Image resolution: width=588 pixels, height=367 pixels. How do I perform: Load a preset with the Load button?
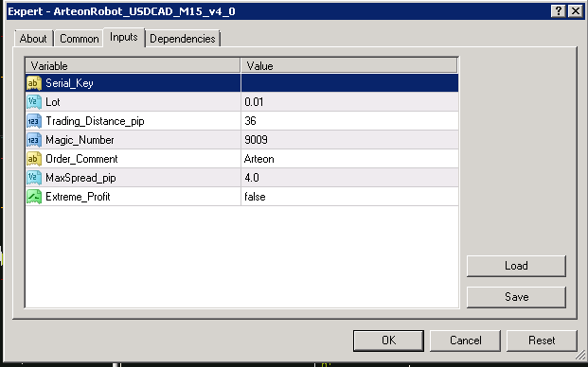tap(516, 266)
